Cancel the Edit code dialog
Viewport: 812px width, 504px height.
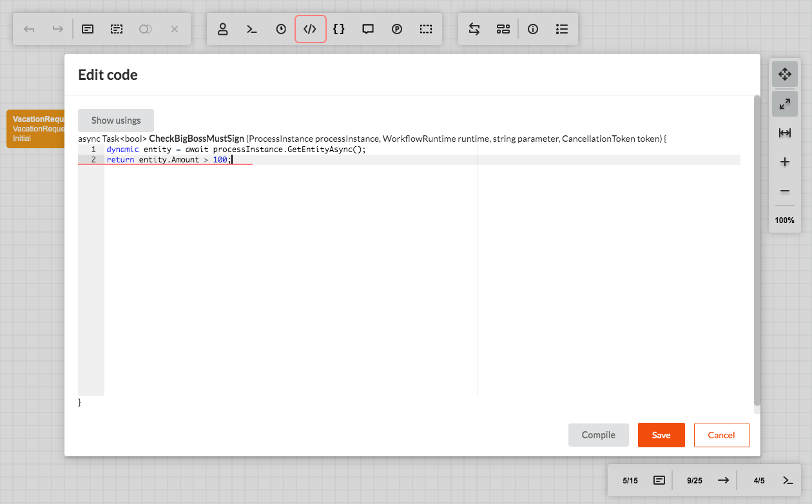[721, 435]
